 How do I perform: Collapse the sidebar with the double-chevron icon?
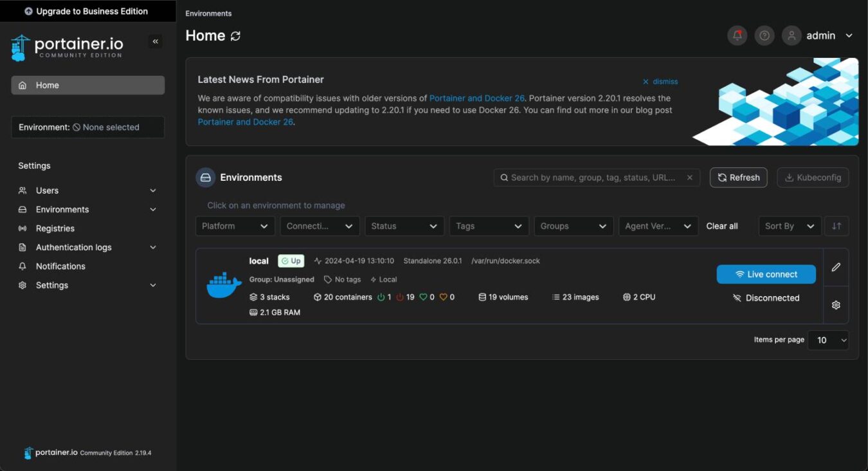coord(155,41)
